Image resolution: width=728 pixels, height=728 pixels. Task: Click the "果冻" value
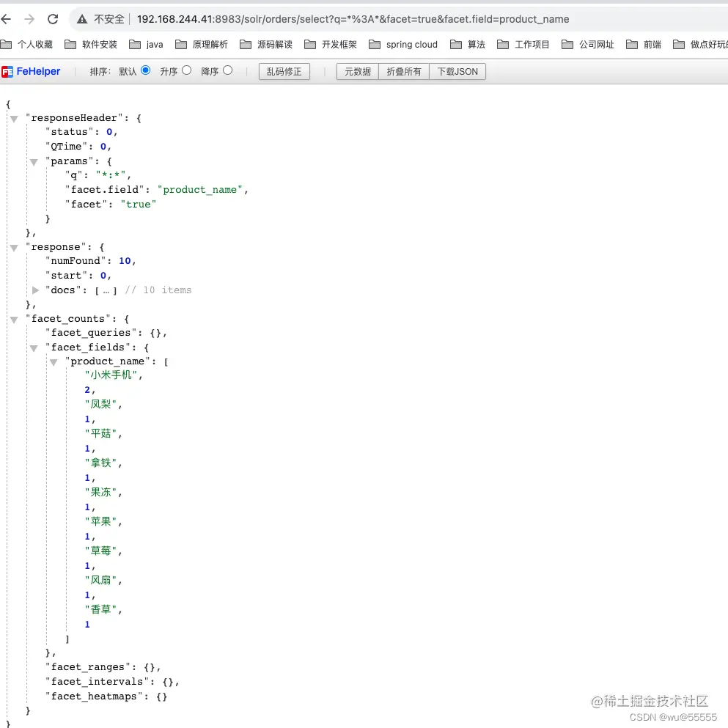100,492
